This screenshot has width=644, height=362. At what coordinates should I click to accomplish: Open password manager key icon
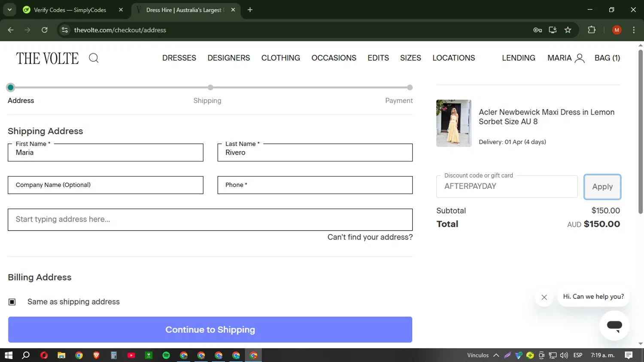click(x=538, y=30)
